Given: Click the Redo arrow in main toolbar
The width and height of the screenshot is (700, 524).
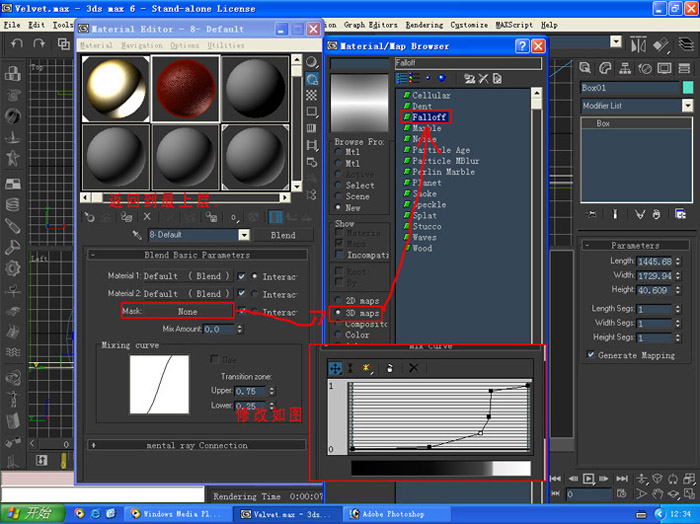Looking at the screenshot, I should coord(39,43).
